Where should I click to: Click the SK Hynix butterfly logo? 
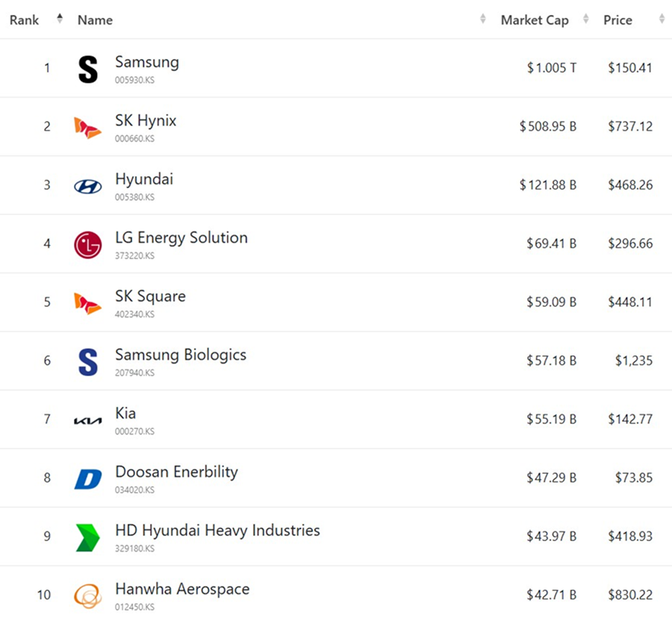pos(87,128)
